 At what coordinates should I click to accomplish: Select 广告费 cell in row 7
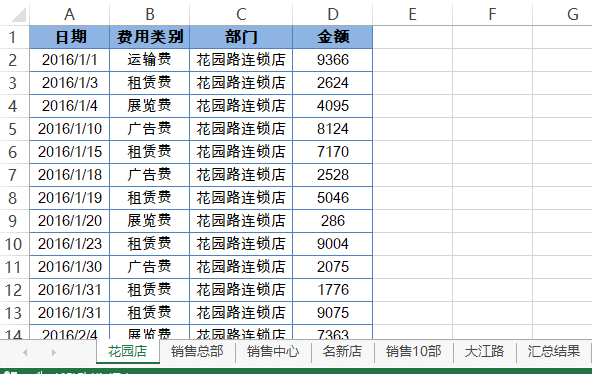click(150, 175)
